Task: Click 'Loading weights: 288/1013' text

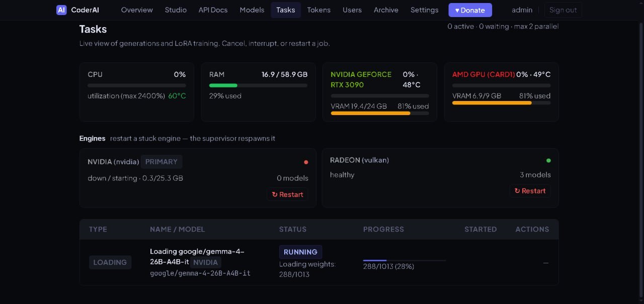Action: pyautogui.click(x=307, y=269)
